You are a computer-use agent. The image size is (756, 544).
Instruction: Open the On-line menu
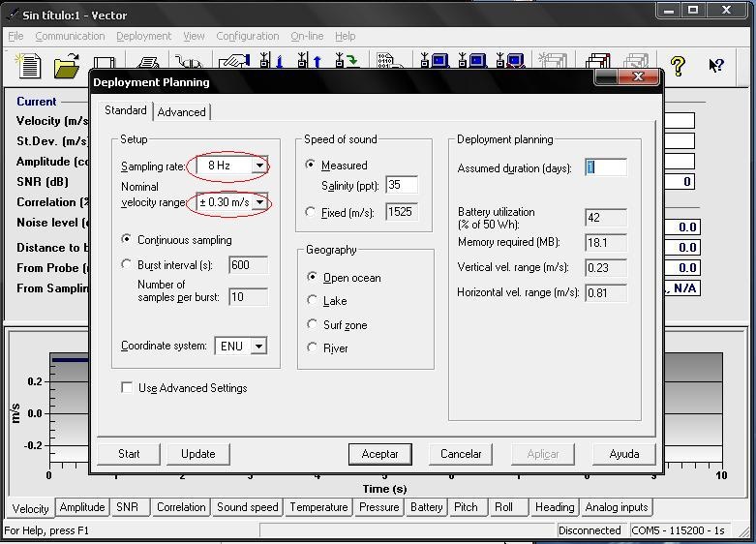click(x=307, y=36)
